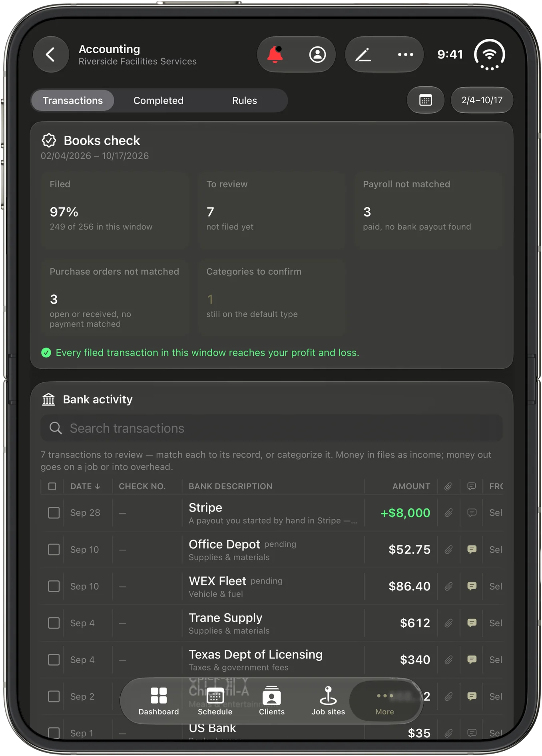Click attachment icon in Texas Dept row
This screenshot has height=756, width=542.
448,660
